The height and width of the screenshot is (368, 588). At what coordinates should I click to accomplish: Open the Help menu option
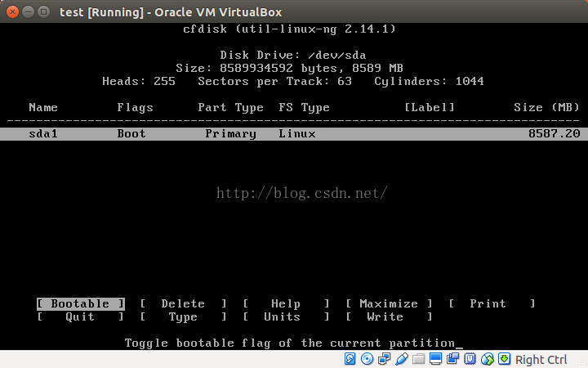tap(286, 303)
